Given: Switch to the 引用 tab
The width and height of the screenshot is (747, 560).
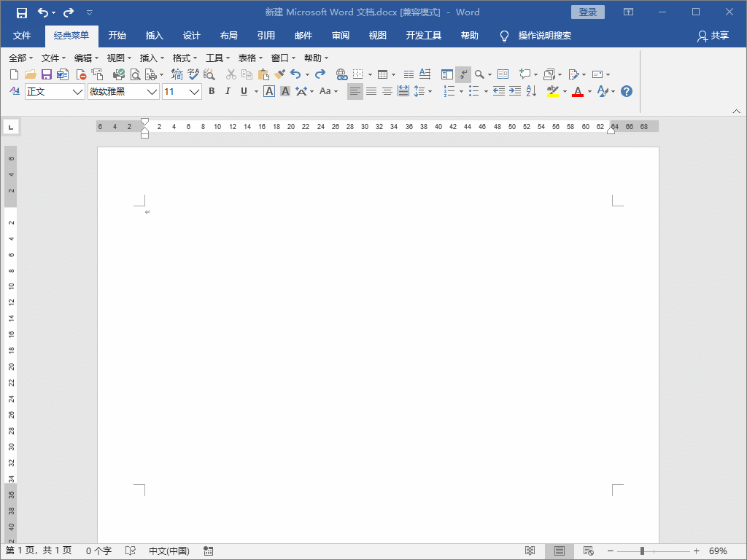Looking at the screenshot, I should (266, 36).
